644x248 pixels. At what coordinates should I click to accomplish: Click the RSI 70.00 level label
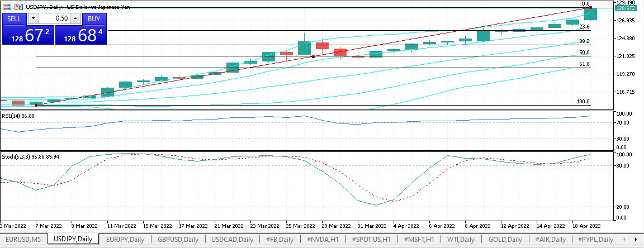point(623,123)
